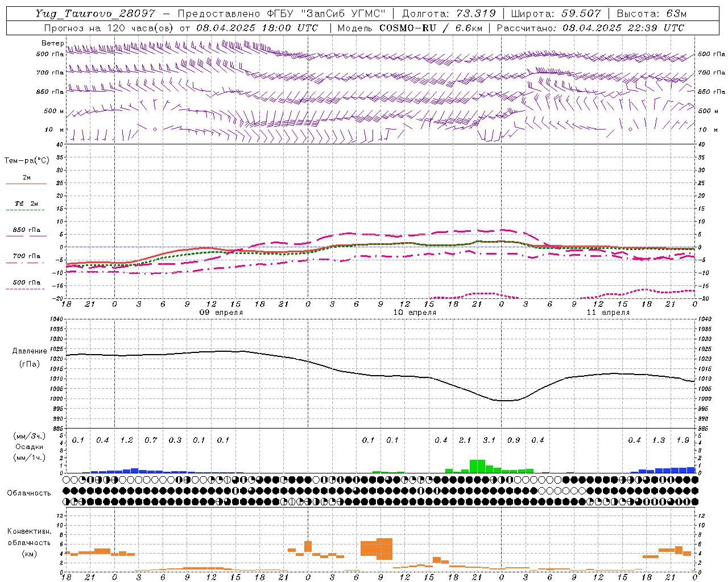Select the Прогноз на 120 часа(ов) text

(x=109, y=28)
